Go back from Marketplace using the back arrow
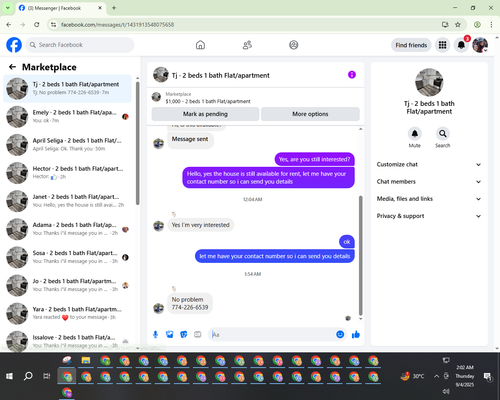 coord(12,67)
